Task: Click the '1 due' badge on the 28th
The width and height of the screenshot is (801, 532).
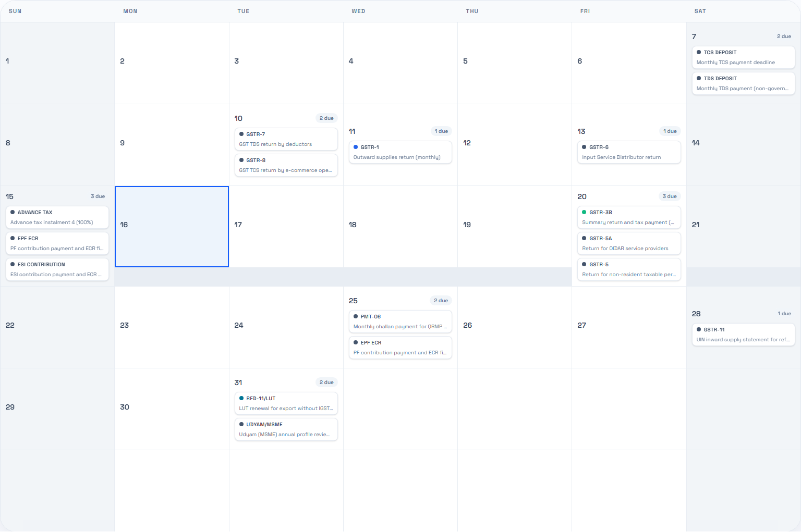Action: click(x=784, y=313)
